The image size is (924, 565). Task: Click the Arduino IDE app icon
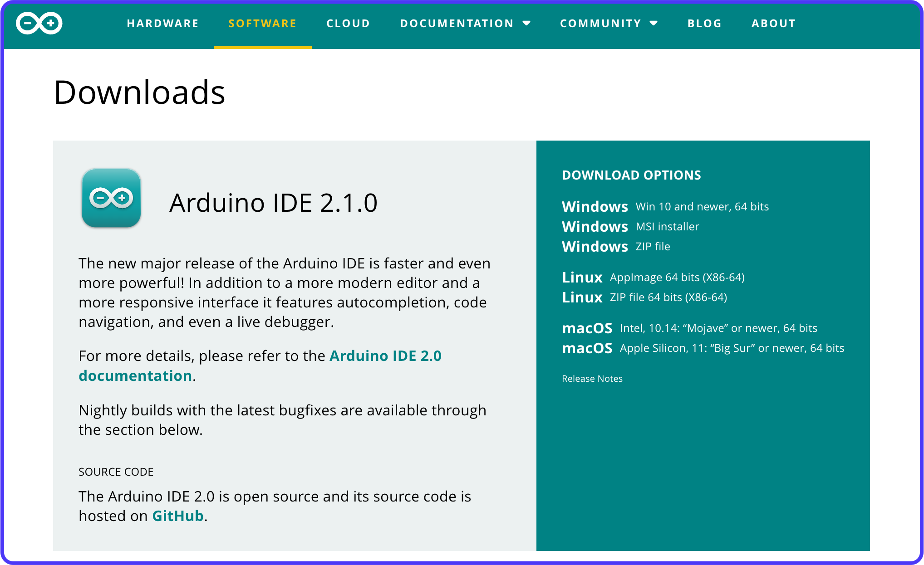(x=111, y=198)
